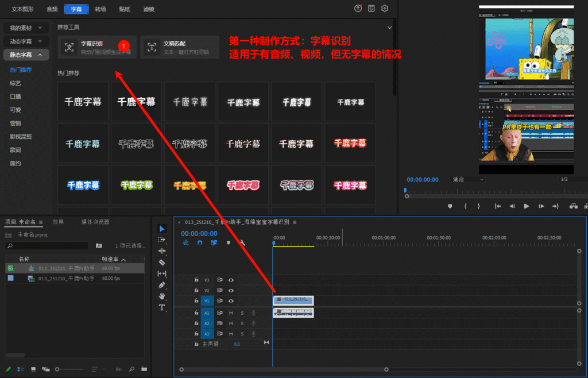Open the 适合 zoom level dropdown

[469, 179]
